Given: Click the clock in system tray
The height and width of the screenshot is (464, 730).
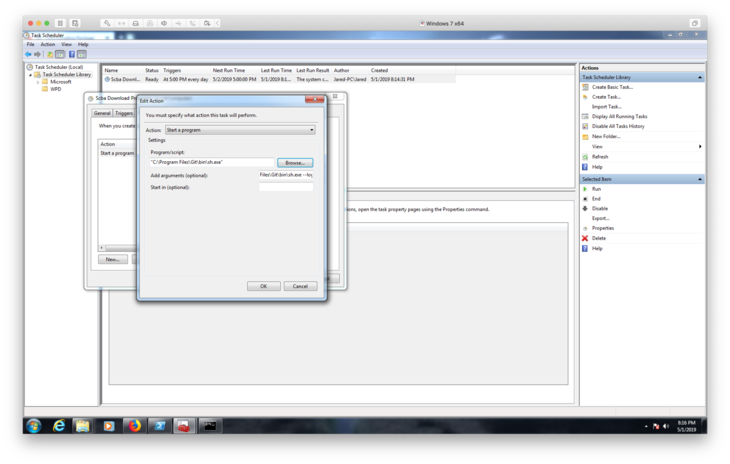Looking at the screenshot, I should tap(687, 426).
